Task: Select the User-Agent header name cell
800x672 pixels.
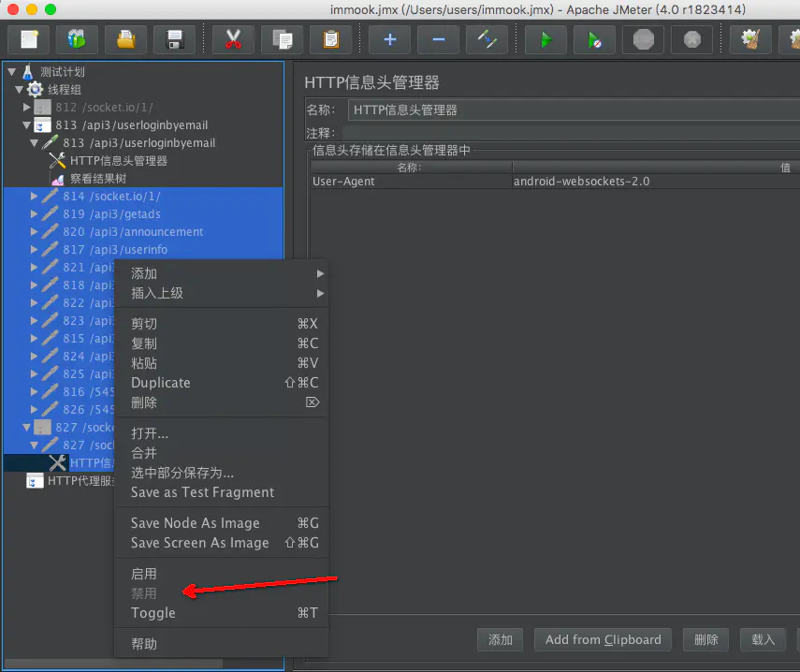Action: coord(411,182)
